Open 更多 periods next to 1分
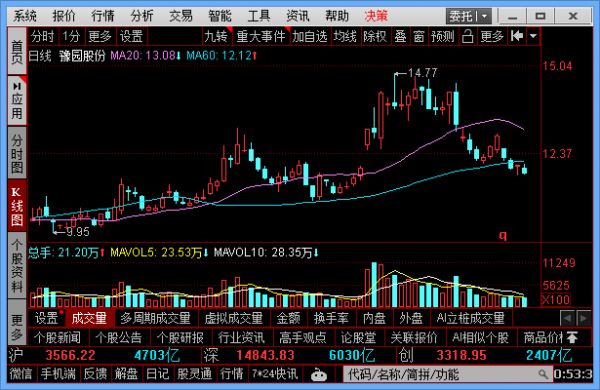The image size is (600, 390). click(100, 36)
